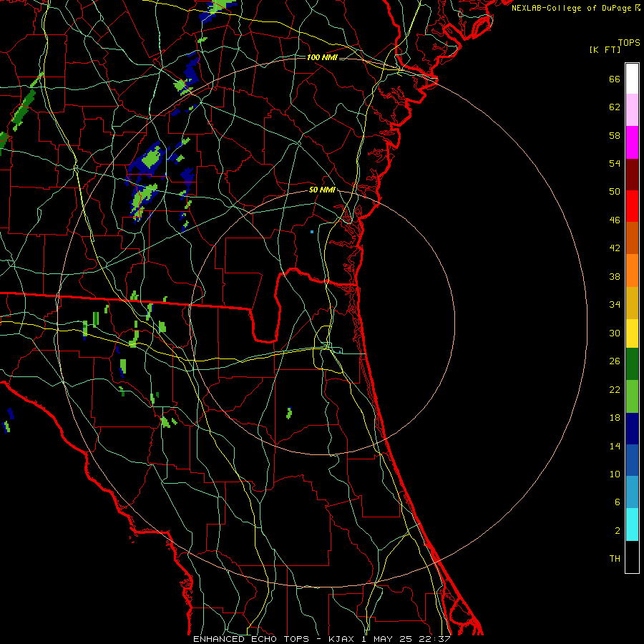Viewport: 644px width, 644px height.
Task: Click the 18 legend value
Action: click(x=615, y=418)
